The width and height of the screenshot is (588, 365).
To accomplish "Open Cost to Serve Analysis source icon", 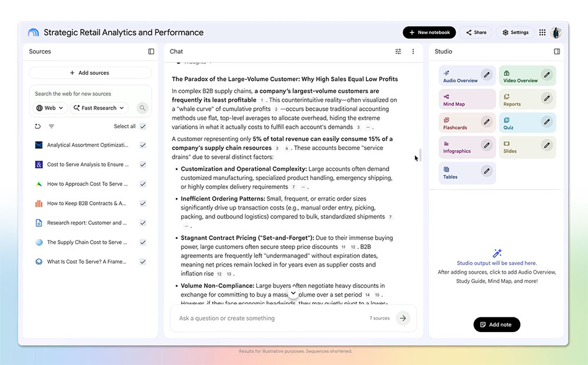I will (39, 164).
